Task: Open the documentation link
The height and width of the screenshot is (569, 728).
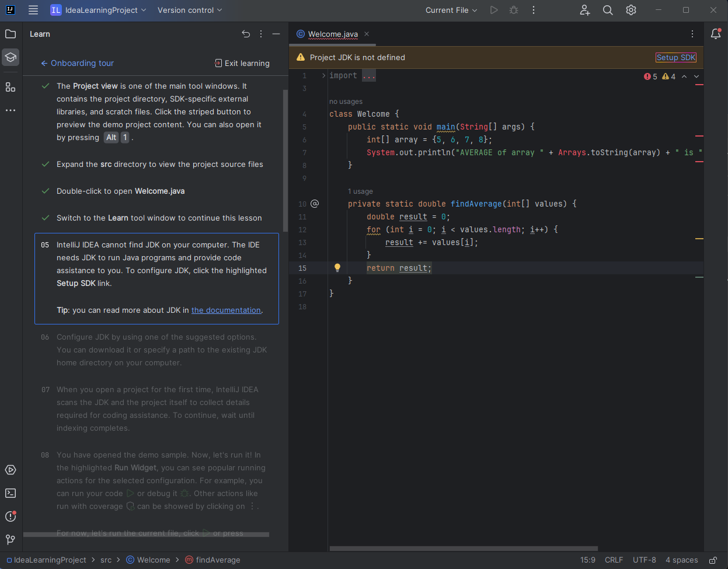Action: (226, 310)
